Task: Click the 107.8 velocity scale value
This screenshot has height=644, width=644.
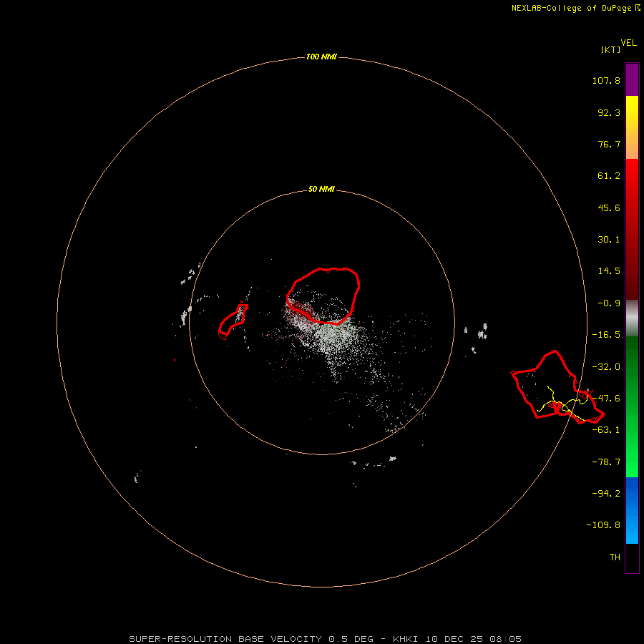Action: click(x=606, y=80)
